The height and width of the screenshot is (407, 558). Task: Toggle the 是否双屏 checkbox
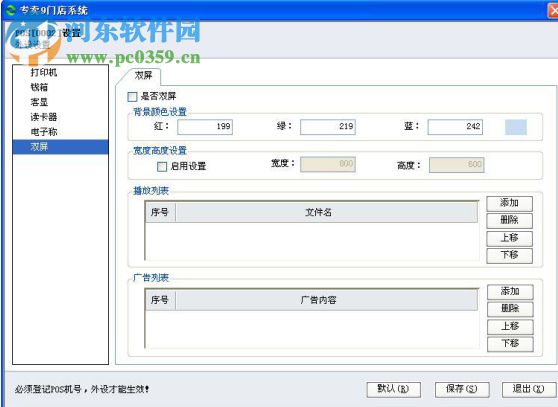(132, 96)
